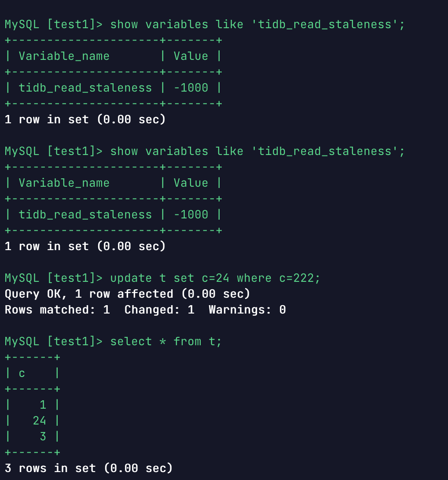Click the result row containing 3

(x=43, y=436)
